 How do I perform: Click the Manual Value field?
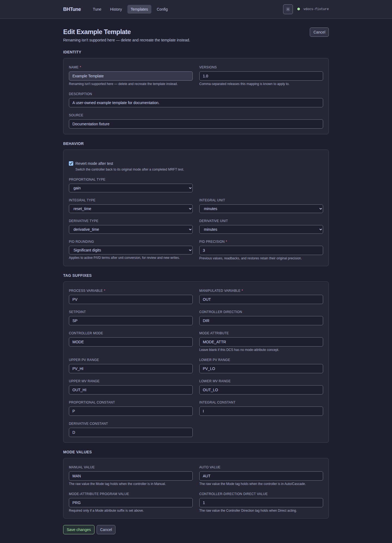coord(131,476)
